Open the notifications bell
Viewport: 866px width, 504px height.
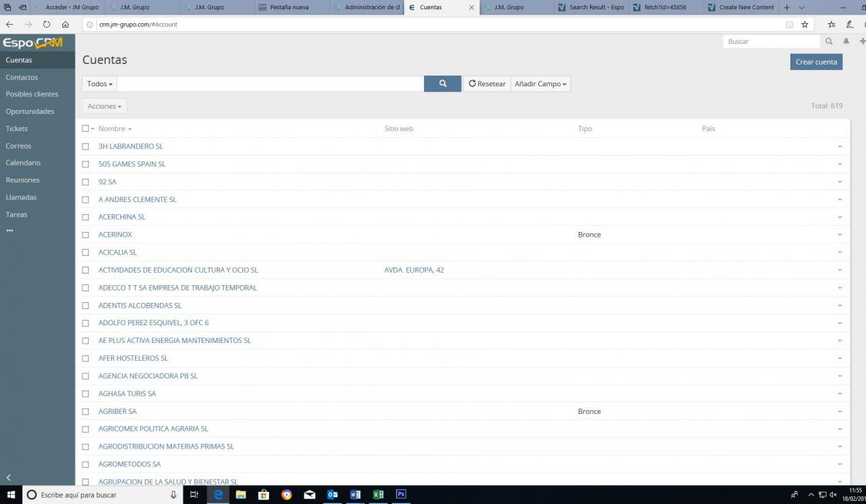[x=846, y=42]
